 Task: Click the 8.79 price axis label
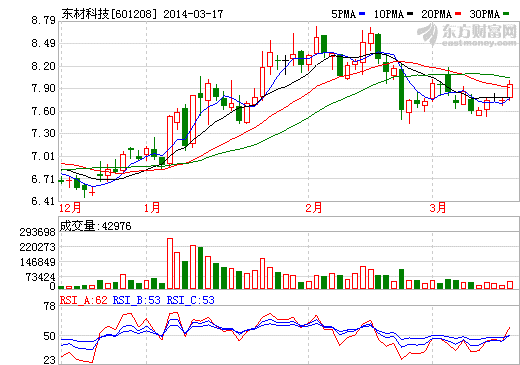[43, 20]
